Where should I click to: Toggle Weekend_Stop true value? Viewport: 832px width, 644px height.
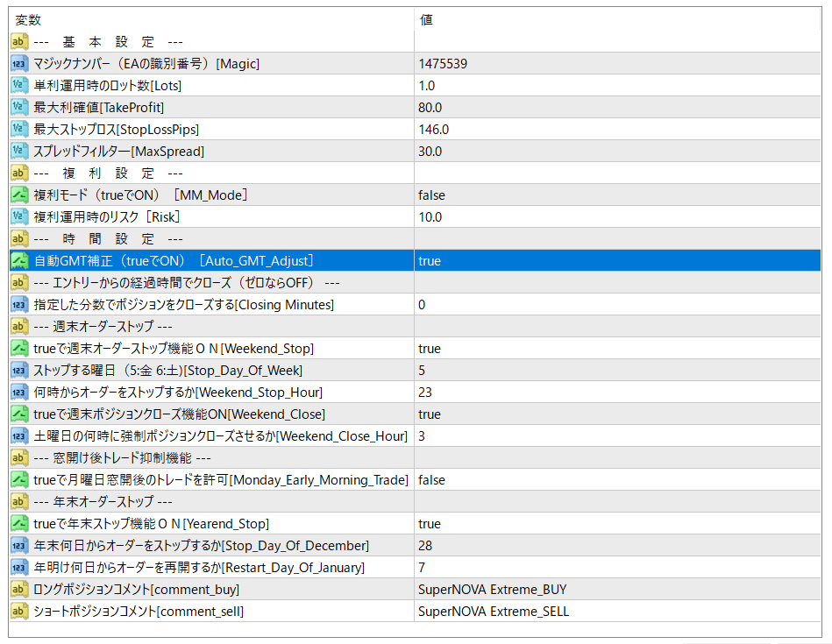[x=430, y=349]
